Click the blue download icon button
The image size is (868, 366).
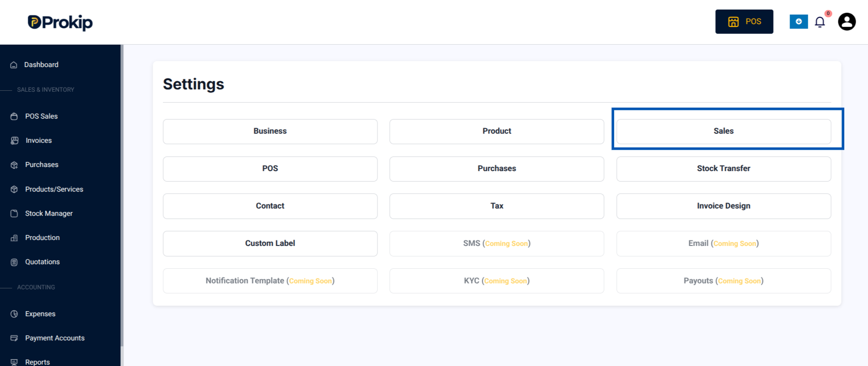click(799, 21)
